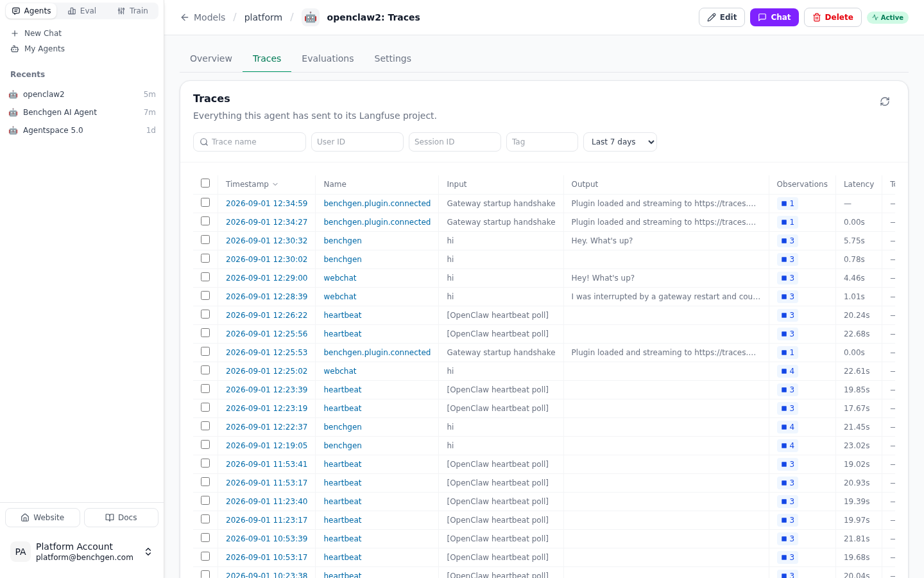Switch to the Overview tab
This screenshot has width=924, height=578.
pyautogui.click(x=211, y=58)
